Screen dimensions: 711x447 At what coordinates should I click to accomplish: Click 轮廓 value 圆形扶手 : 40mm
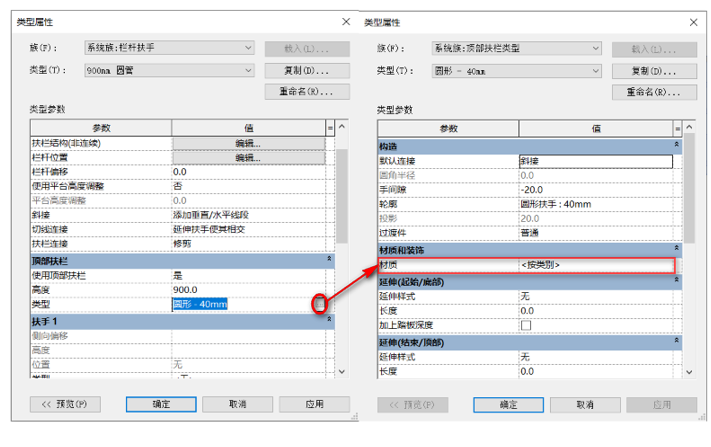[x=596, y=204]
